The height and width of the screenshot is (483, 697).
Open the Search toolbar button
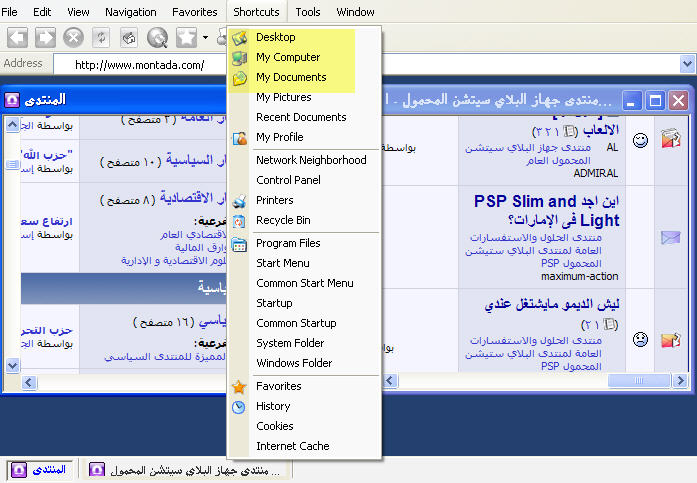click(x=157, y=38)
